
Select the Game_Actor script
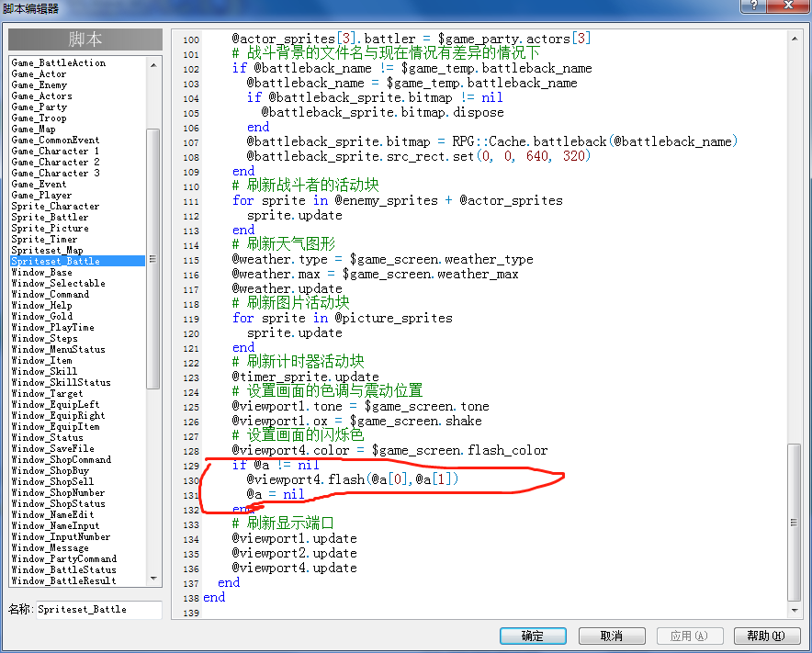[39, 74]
